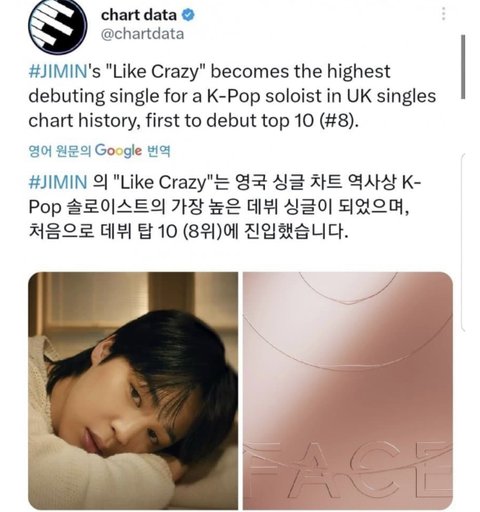The image size is (480, 512).
Task: View the Jimin photo on the left
Action: click(133, 390)
